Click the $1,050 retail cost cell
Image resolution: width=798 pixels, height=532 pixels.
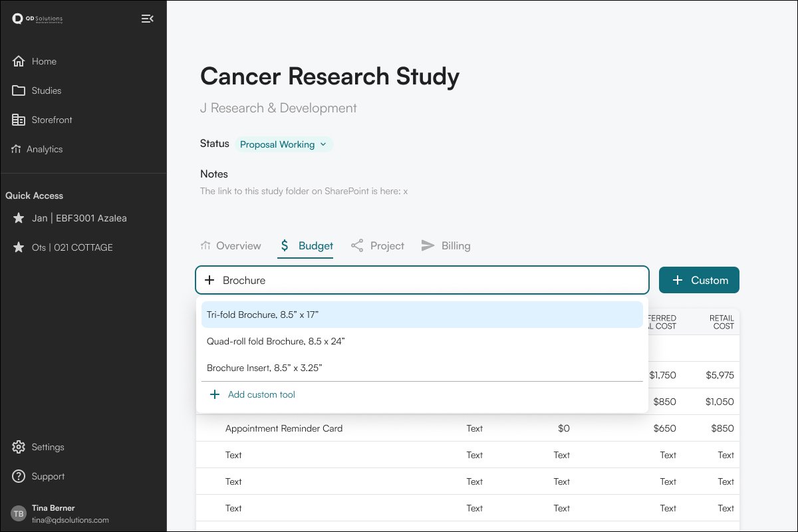coord(720,402)
